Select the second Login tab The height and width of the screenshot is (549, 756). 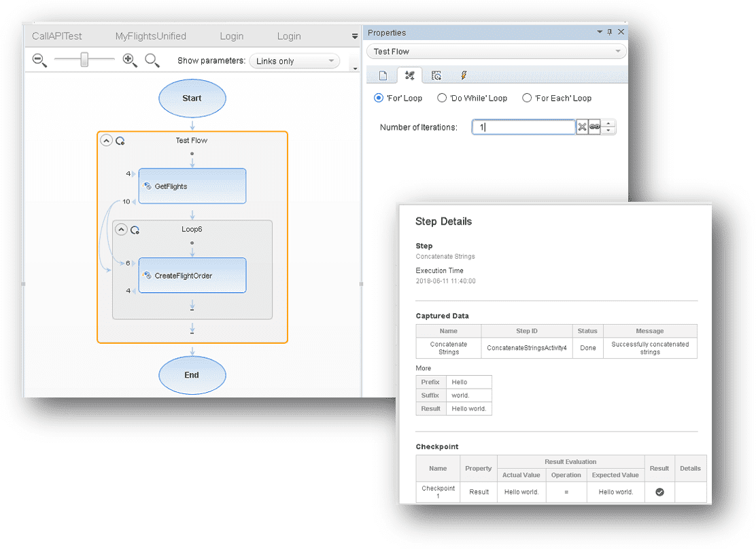coord(289,36)
